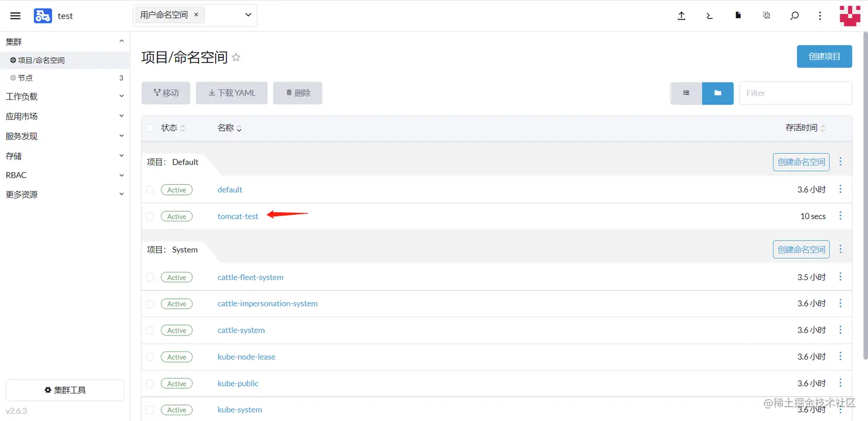Screen dimensions: 868x421
Task: Expand the 应用市场 sidebar section
Action: 121,116
